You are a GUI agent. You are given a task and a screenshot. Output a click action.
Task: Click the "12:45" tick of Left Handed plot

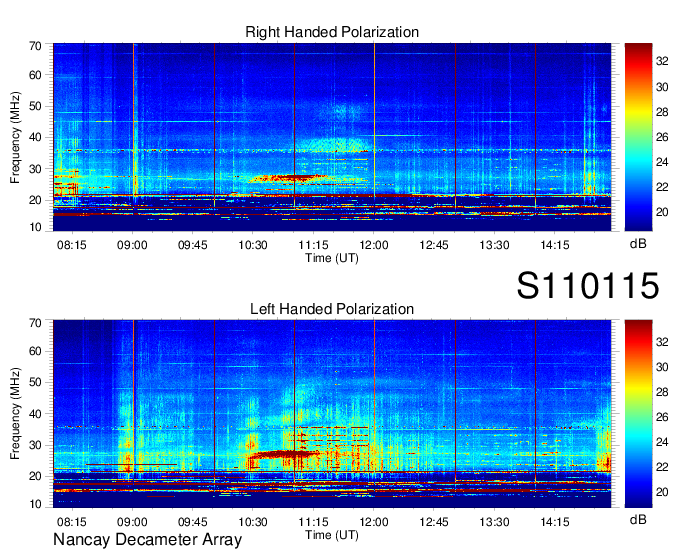coord(434,522)
